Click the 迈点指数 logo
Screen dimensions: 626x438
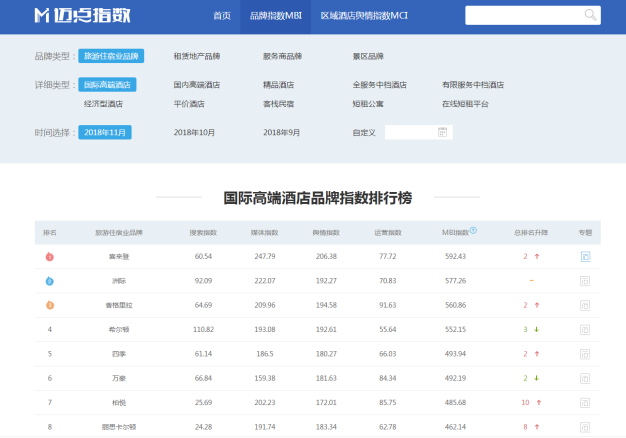point(82,16)
